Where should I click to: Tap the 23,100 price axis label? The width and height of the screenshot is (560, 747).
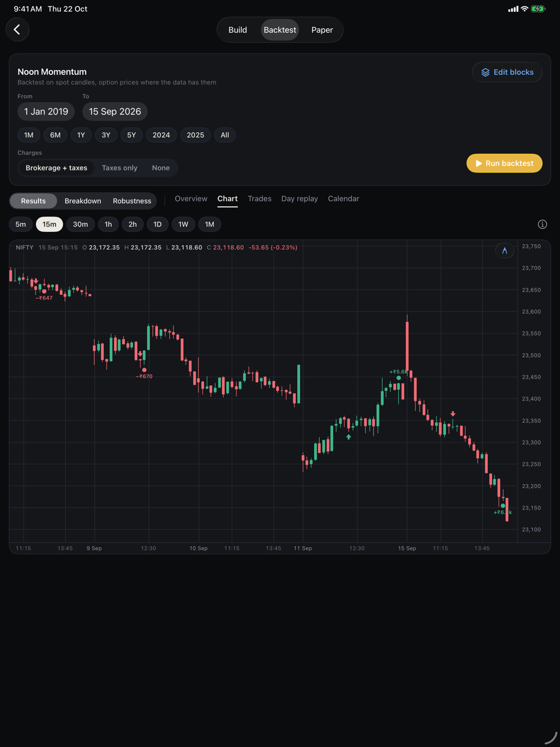click(531, 529)
